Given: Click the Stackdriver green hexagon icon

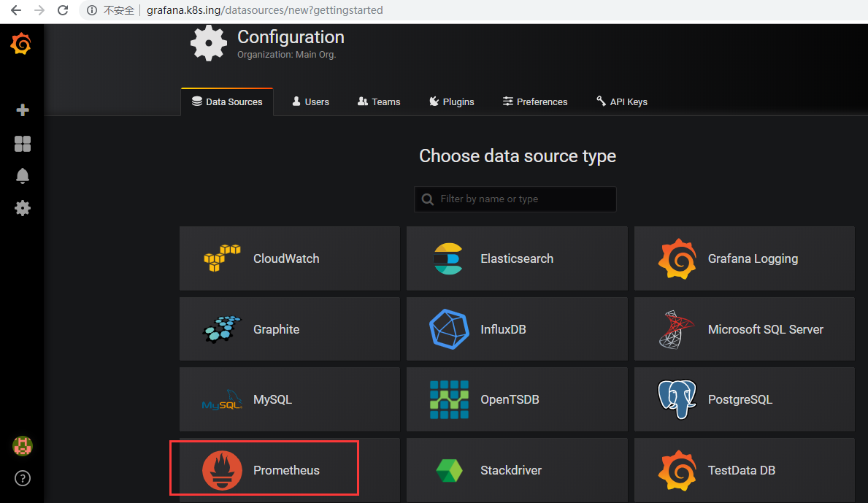Looking at the screenshot, I should pyautogui.click(x=449, y=470).
